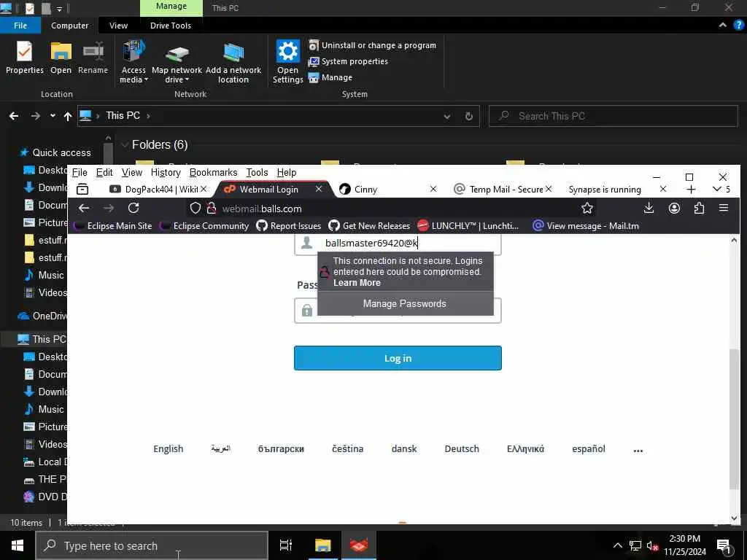Collapse the Folders (6) group
The width and height of the screenshot is (747, 560).
125,145
